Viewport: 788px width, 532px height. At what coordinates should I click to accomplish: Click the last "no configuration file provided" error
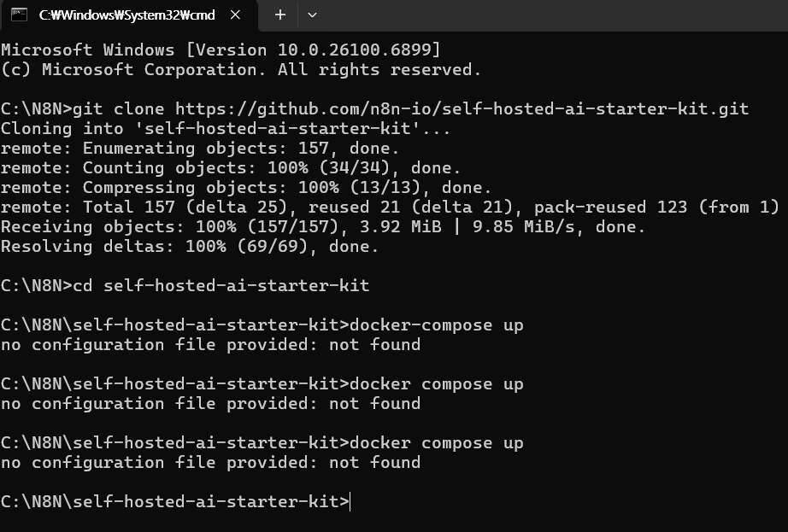point(210,462)
